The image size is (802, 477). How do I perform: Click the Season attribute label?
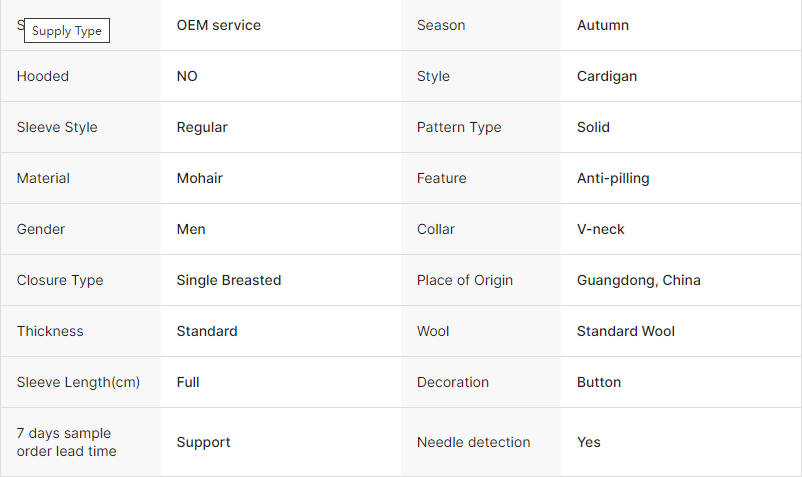point(441,25)
